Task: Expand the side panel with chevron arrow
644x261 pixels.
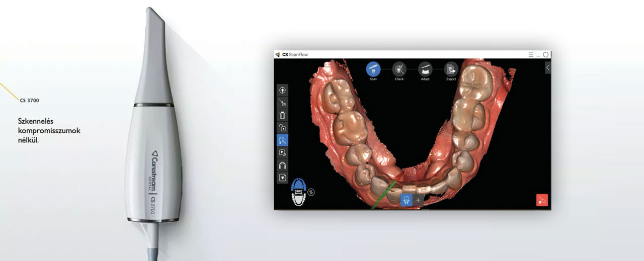Action: [547, 67]
